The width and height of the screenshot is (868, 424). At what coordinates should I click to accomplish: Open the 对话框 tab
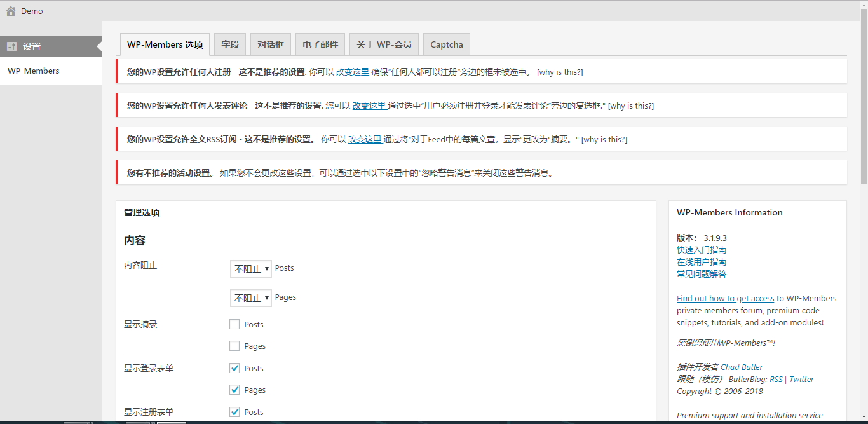click(271, 44)
